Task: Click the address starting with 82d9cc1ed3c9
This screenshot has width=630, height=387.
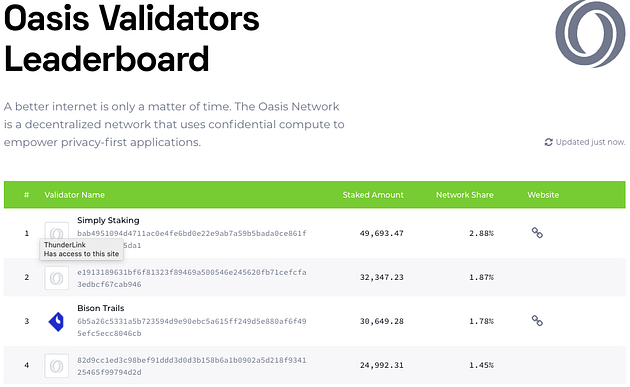Action: (x=192, y=366)
